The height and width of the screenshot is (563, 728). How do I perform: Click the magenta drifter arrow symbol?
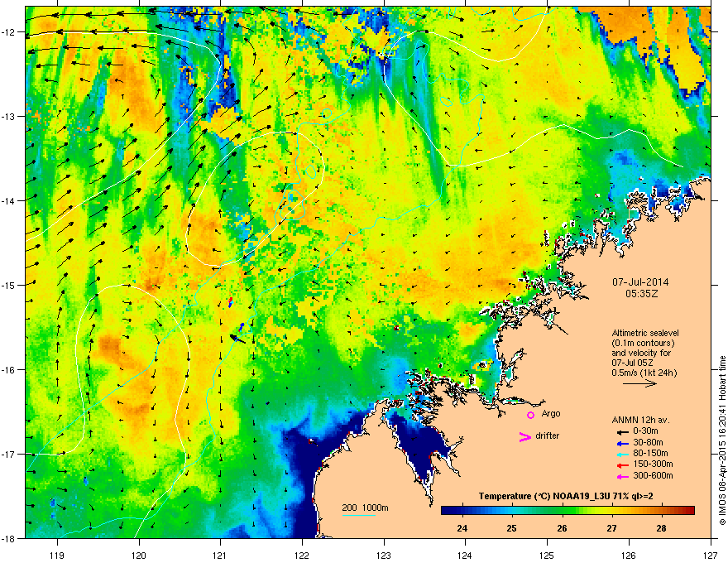[x=524, y=436]
